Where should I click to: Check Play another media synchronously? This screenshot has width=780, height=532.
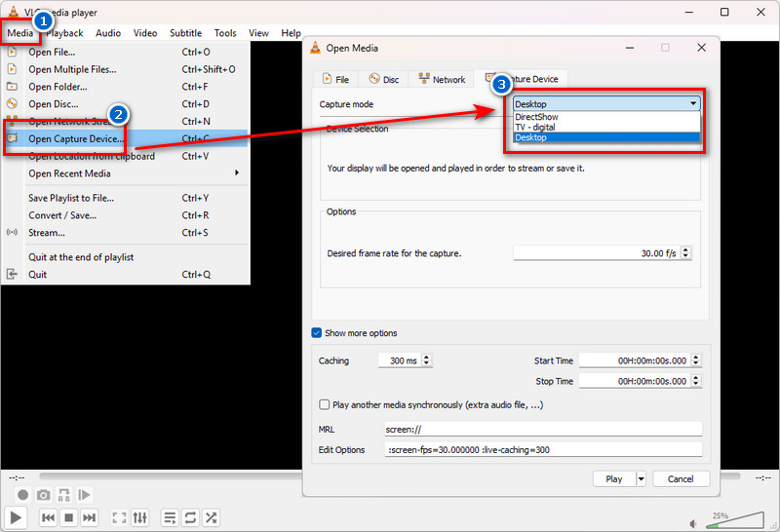pyautogui.click(x=324, y=404)
